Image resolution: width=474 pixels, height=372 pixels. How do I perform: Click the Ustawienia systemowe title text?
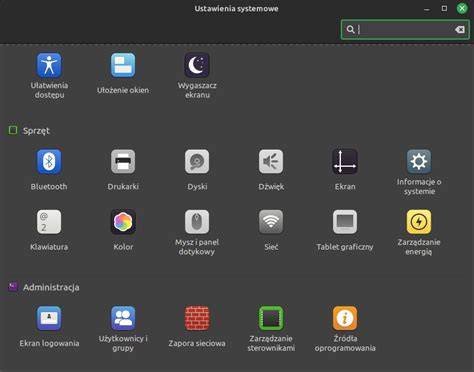pyautogui.click(x=236, y=9)
